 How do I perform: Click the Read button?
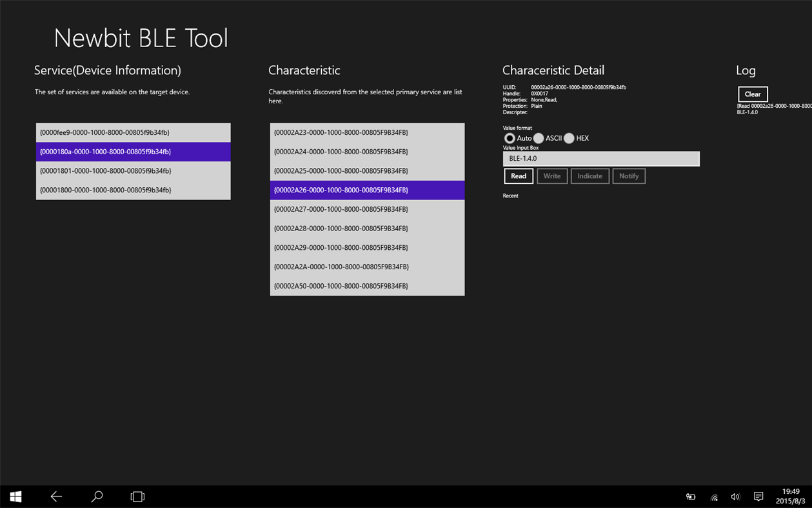[x=518, y=176]
